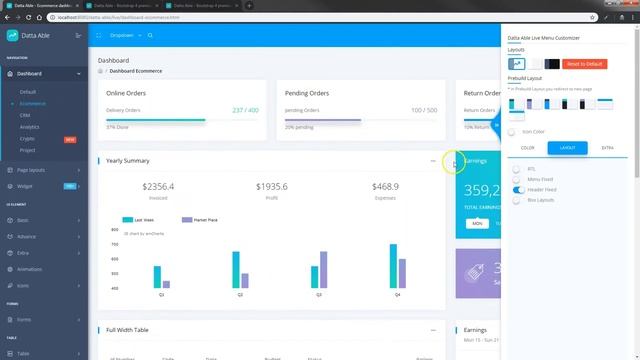Image resolution: width=640 pixels, height=360 pixels.
Task: Close the customizer with the blue side handle
Action: pos(496,125)
